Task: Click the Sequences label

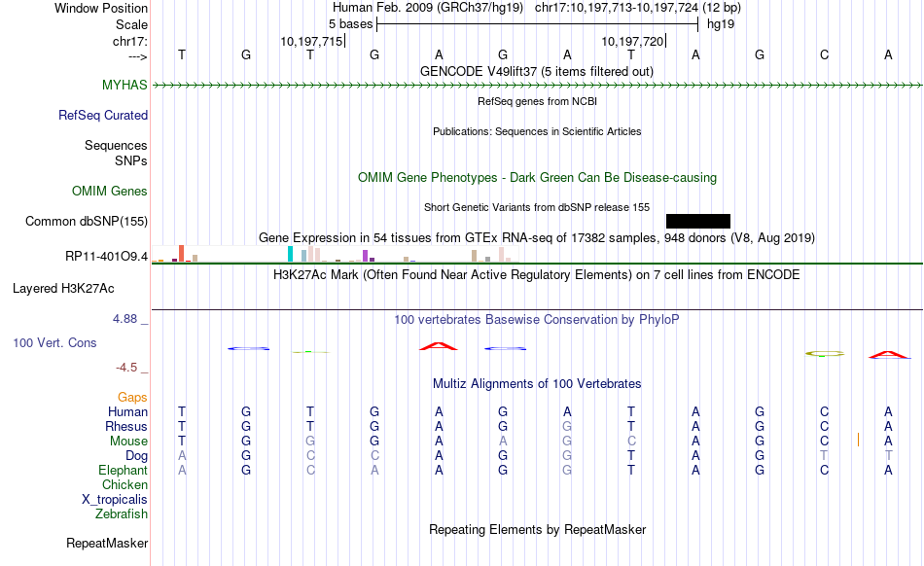Action: coord(116,146)
